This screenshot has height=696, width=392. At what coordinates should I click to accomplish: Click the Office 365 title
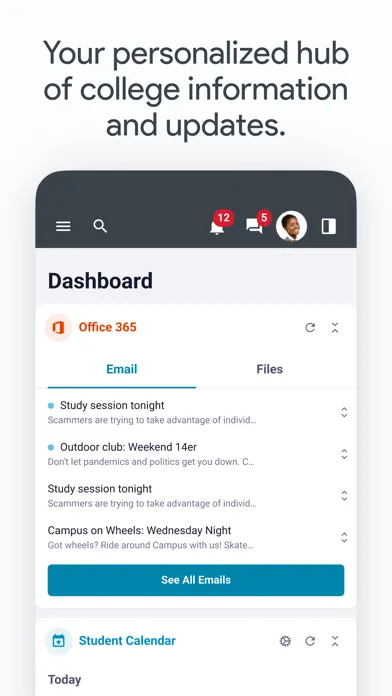click(x=107, y=327)
